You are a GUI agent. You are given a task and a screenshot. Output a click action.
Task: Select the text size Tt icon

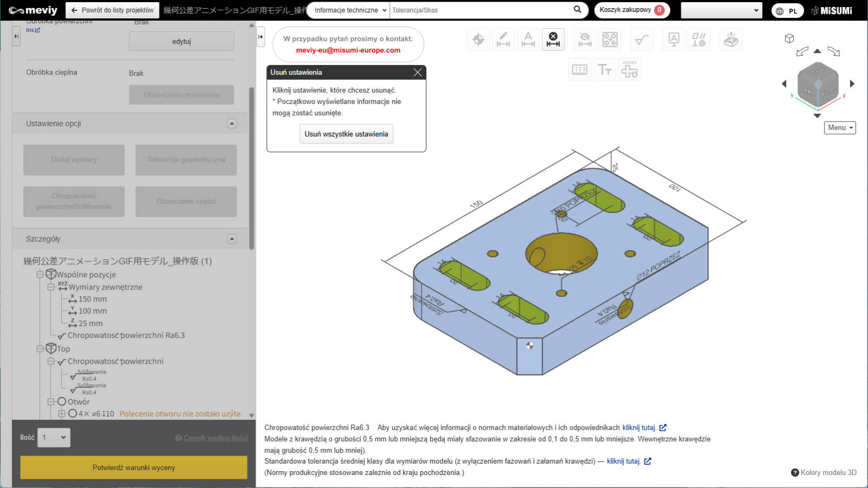click(604, 70)
